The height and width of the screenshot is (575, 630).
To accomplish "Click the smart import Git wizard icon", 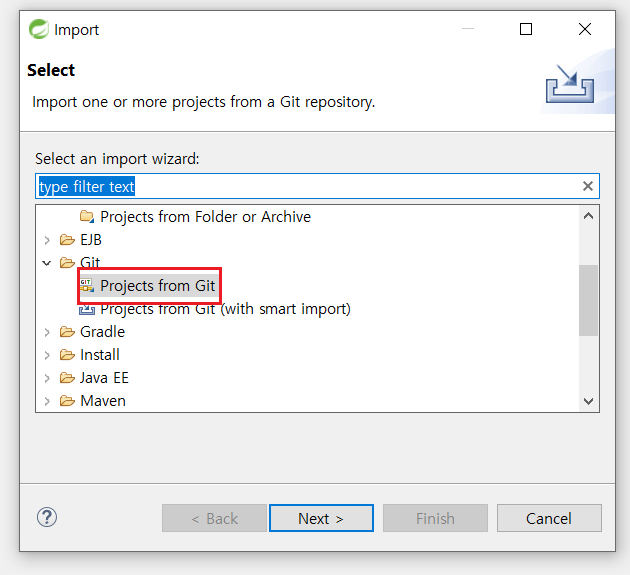I will 87,309.
